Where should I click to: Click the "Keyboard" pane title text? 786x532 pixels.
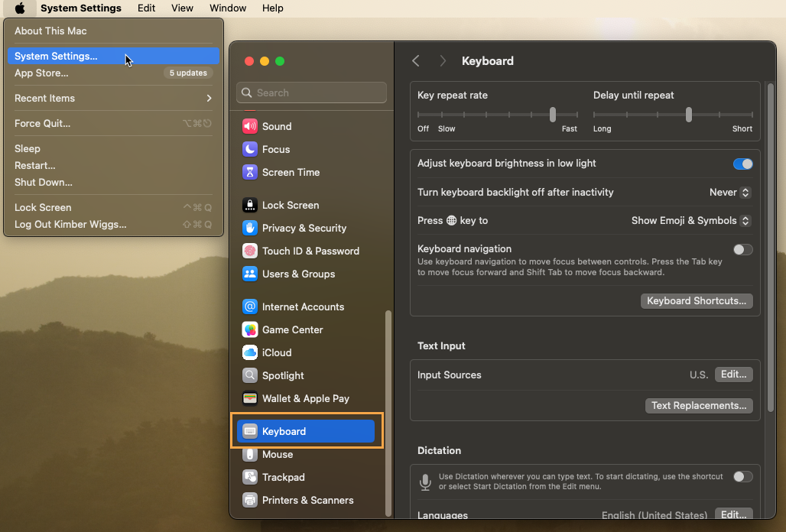[487, 61]
